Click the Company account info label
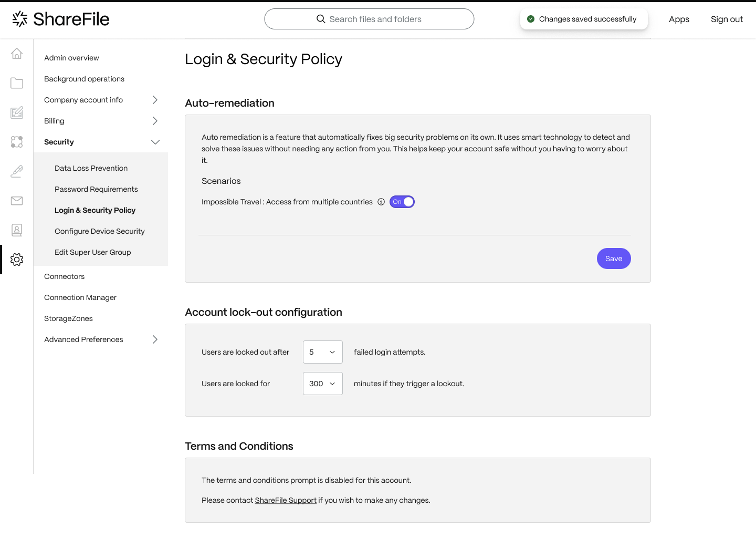This screenshot has height=538, width=756. (83, 100)
